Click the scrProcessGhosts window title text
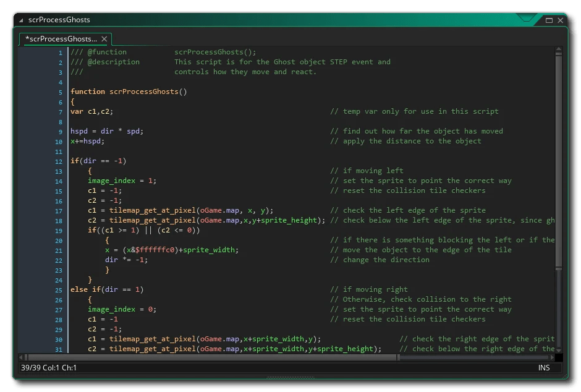This screenshot has width=581, height=392. point(59,20)
